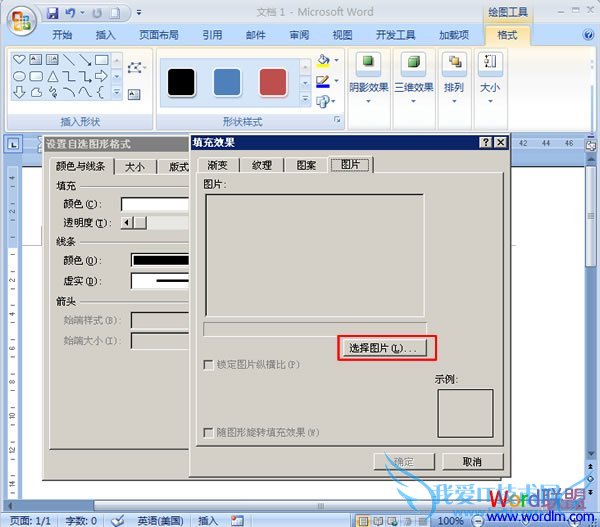Apply the black shape style swatch
The height and width of the screenshot is (527, 600).
(x=181, y=82)
